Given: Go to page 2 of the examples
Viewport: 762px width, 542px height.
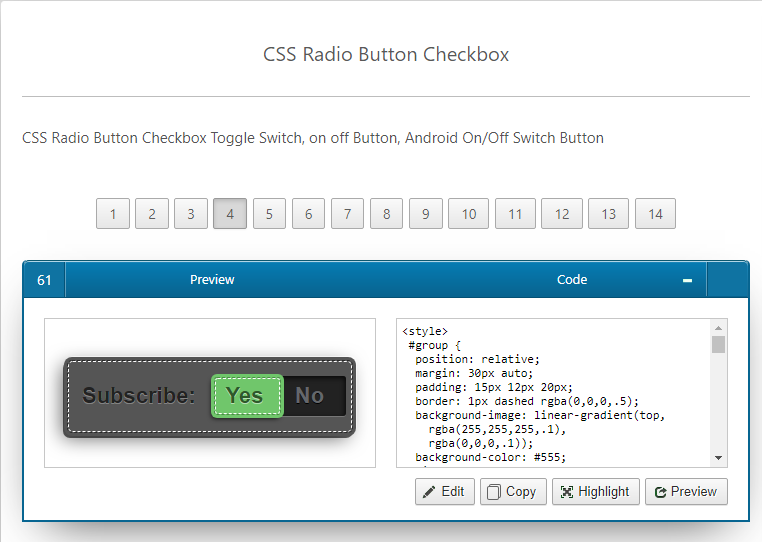Looking at the screenshot, I should [x=152, y=213].
